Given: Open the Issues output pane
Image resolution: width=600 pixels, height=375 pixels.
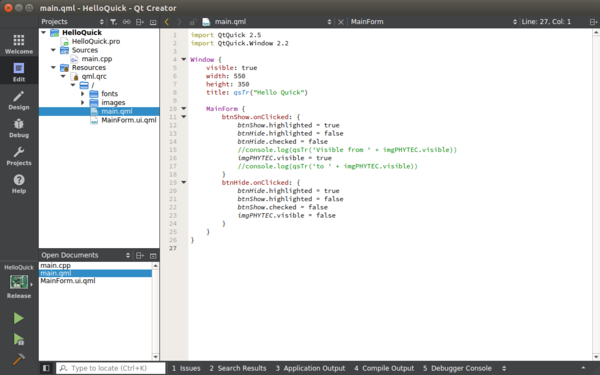Looking at the screenshot, I should pos(186,368).
